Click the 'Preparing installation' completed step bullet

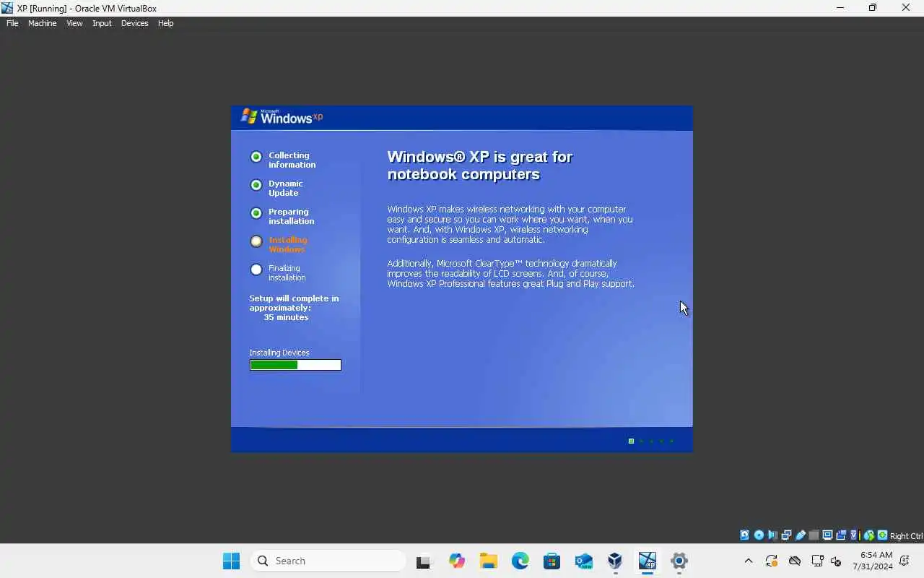pos(256,213)
